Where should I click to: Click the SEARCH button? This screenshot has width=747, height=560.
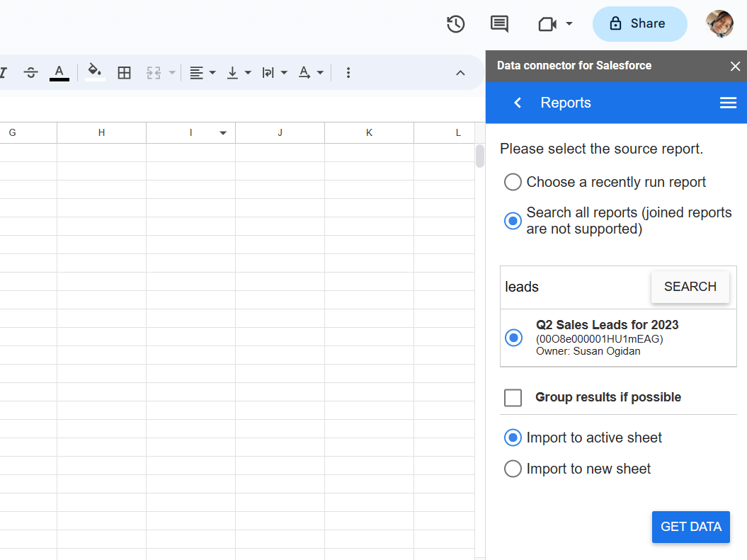(x=690, y=287)
